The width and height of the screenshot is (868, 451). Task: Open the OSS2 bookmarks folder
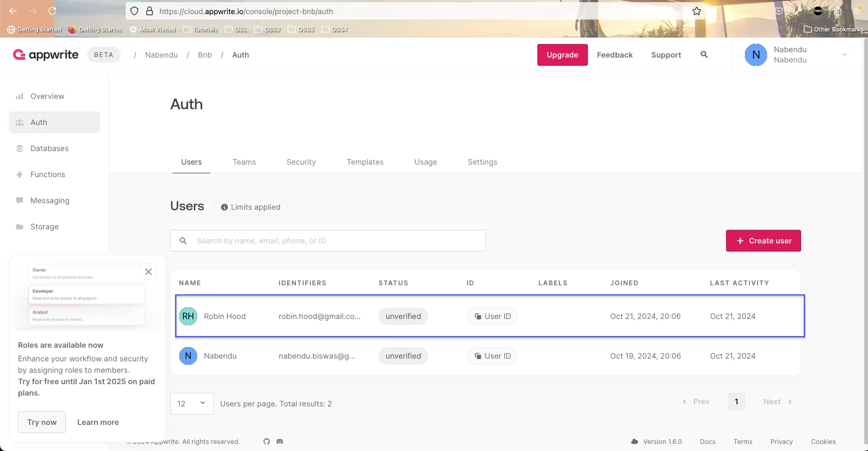coord(268,29)
